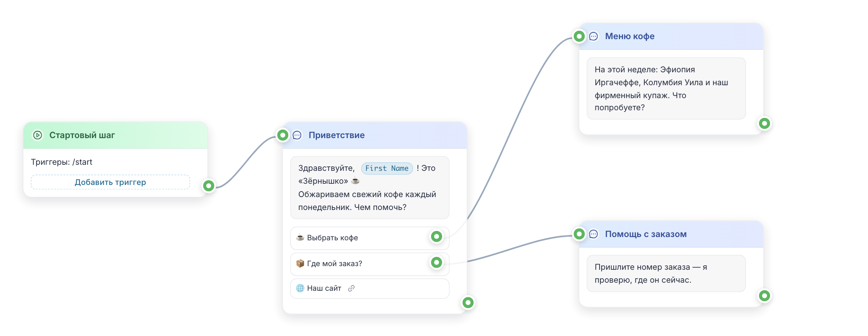The image size is (868, 336).
Task: Click the output connector of Где мой заказ?
Action: (436, 262)
